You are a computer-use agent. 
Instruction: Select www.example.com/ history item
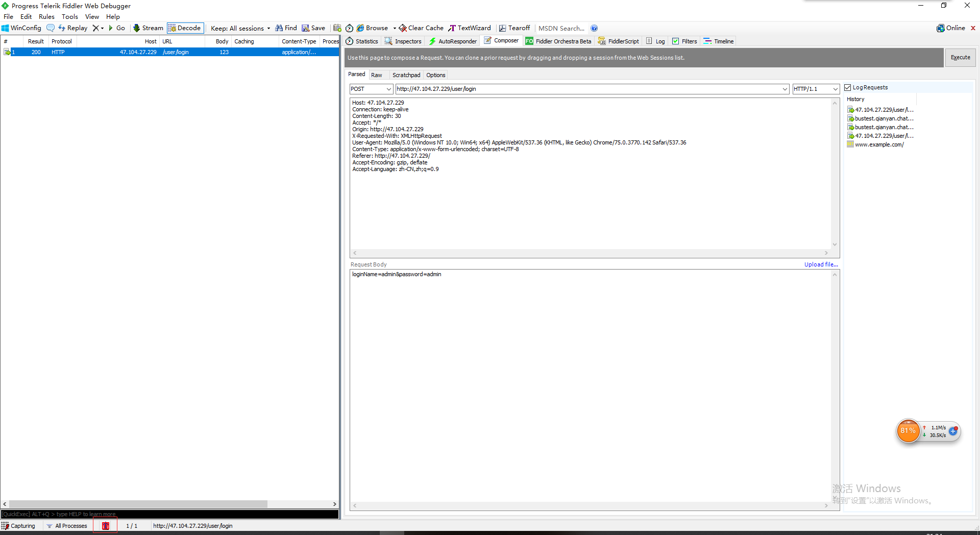tap(875, 144)
